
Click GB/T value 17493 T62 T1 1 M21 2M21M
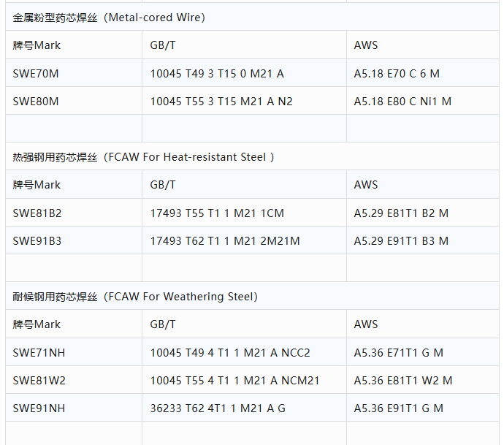225,241
